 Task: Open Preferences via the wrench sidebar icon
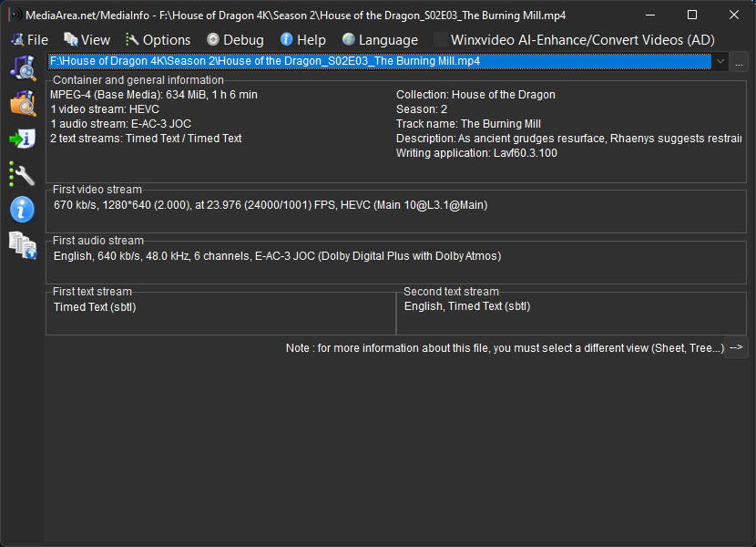22,174
